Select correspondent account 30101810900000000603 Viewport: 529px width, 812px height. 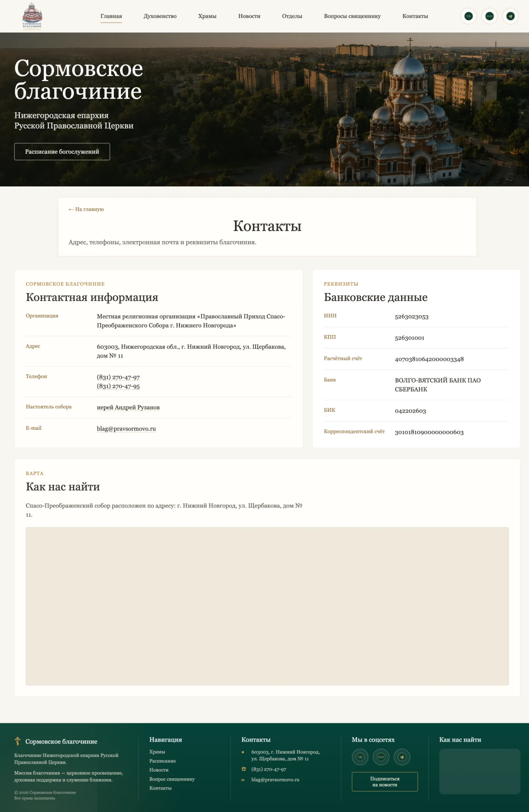(429, 433)
